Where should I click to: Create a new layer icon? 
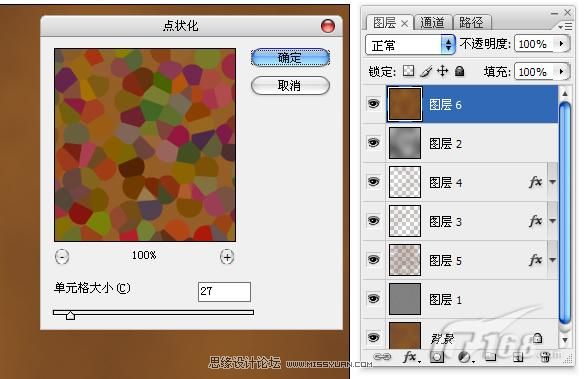[517, 357]
